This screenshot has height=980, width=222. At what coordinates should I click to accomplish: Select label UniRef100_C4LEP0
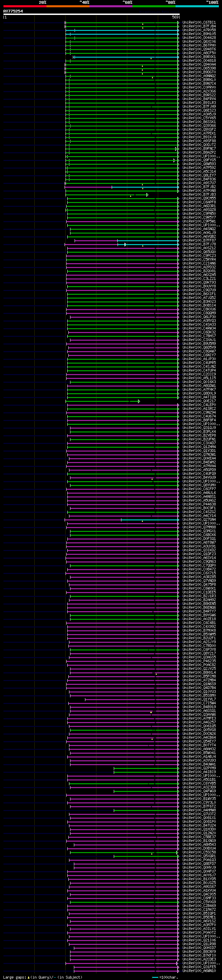(x=199, y=405)
